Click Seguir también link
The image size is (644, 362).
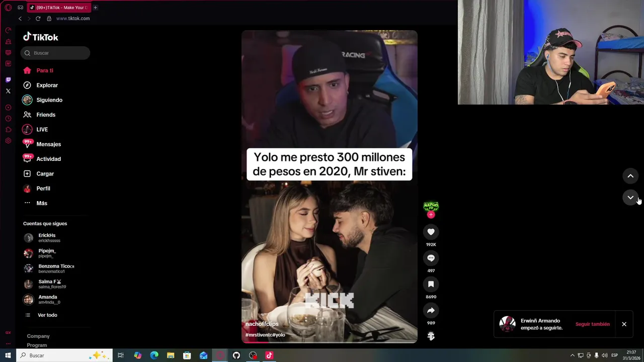592,324
